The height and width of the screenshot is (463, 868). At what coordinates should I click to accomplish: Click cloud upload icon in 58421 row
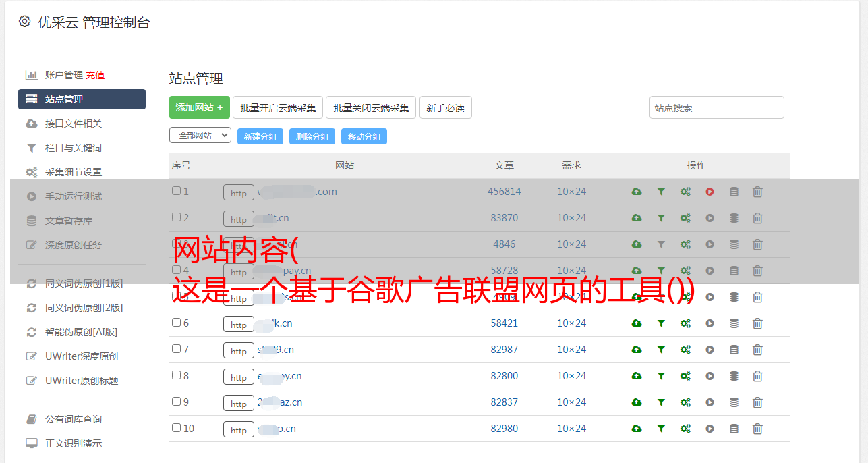click(x=637, y=323)
